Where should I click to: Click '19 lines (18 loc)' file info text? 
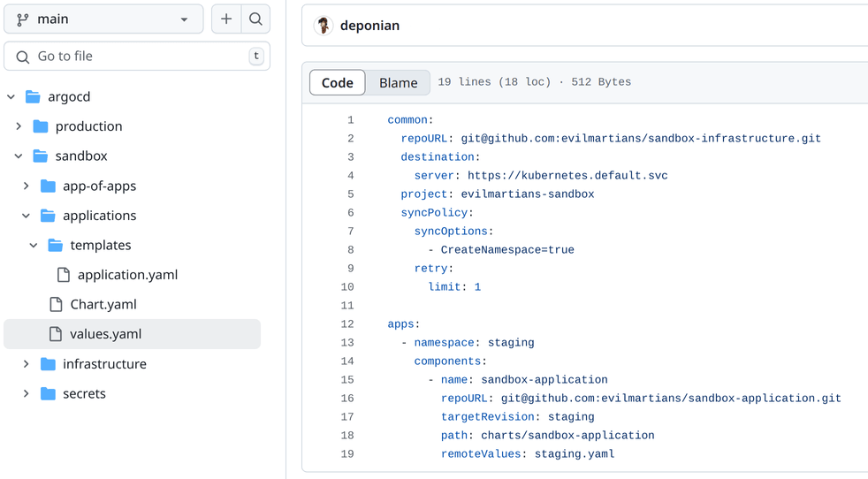tap(494, 82)
